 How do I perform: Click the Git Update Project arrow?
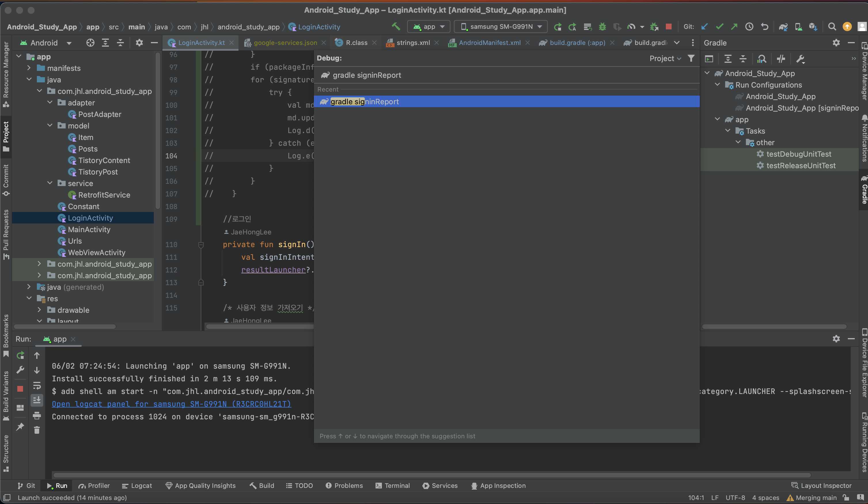tap(704, 26)
